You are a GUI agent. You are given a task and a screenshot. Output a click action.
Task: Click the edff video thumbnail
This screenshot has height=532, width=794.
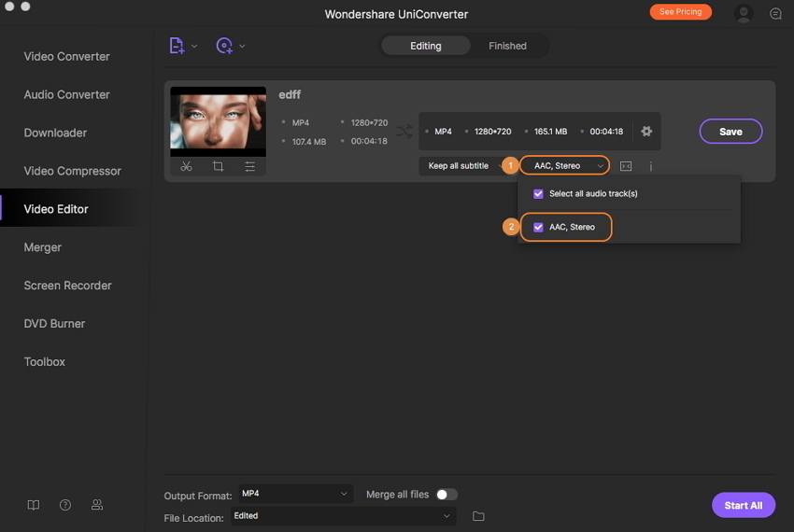click(218, 121)
